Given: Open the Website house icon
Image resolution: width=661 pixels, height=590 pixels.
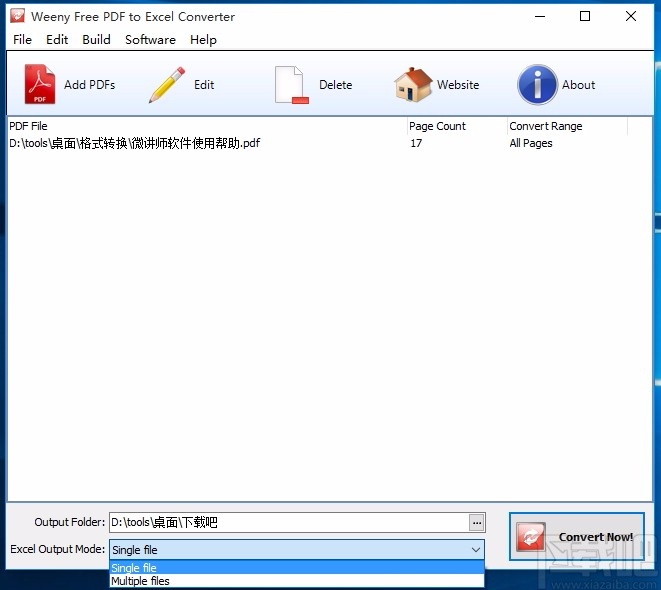Looking at the screenshot, I should tap(413, 84).
